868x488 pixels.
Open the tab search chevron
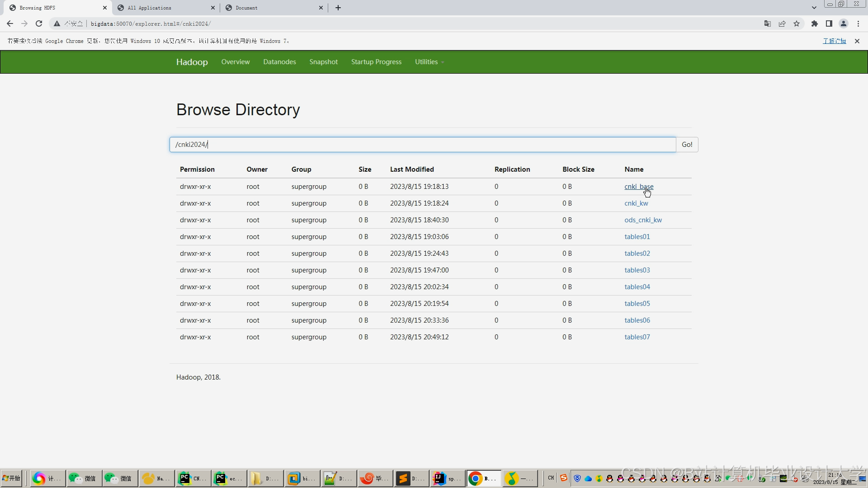click(x=814, y=8)
